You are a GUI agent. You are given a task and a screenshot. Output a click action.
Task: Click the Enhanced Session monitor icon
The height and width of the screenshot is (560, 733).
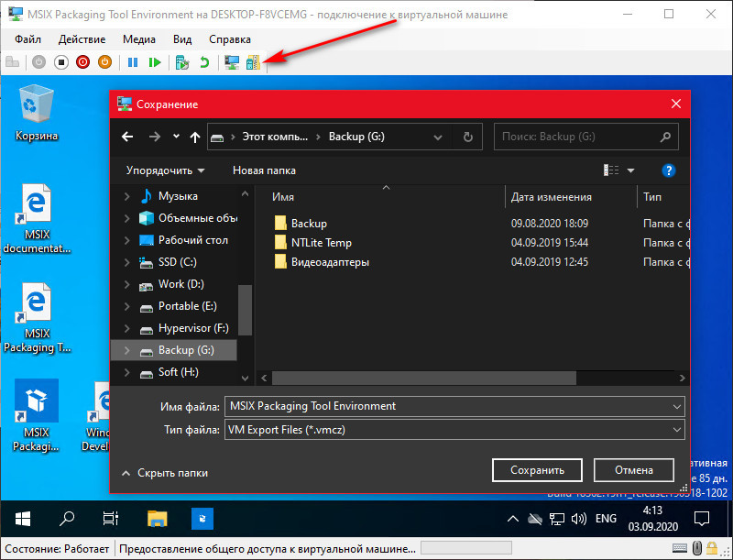click(x=232, y=62)
